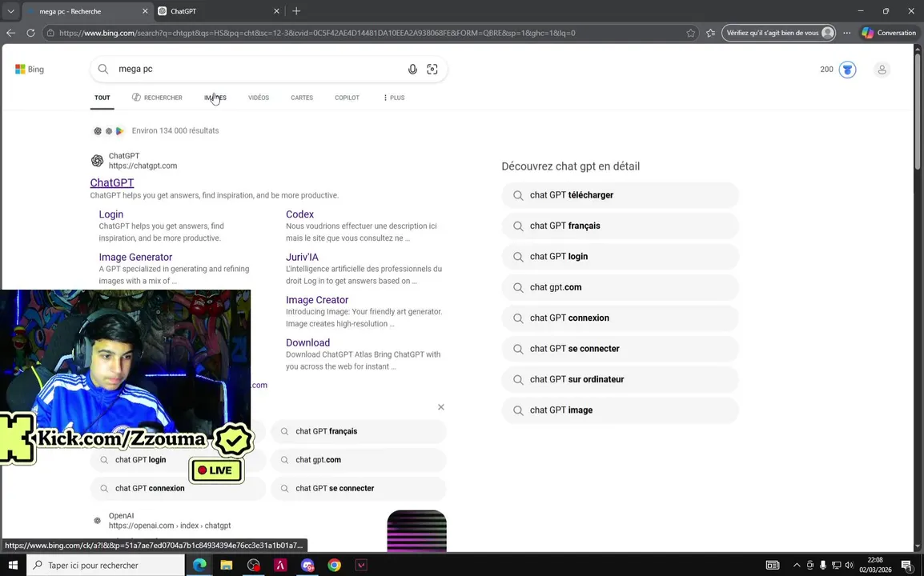Select 'chat GPT image' suggestion

[x=620, y=410]
